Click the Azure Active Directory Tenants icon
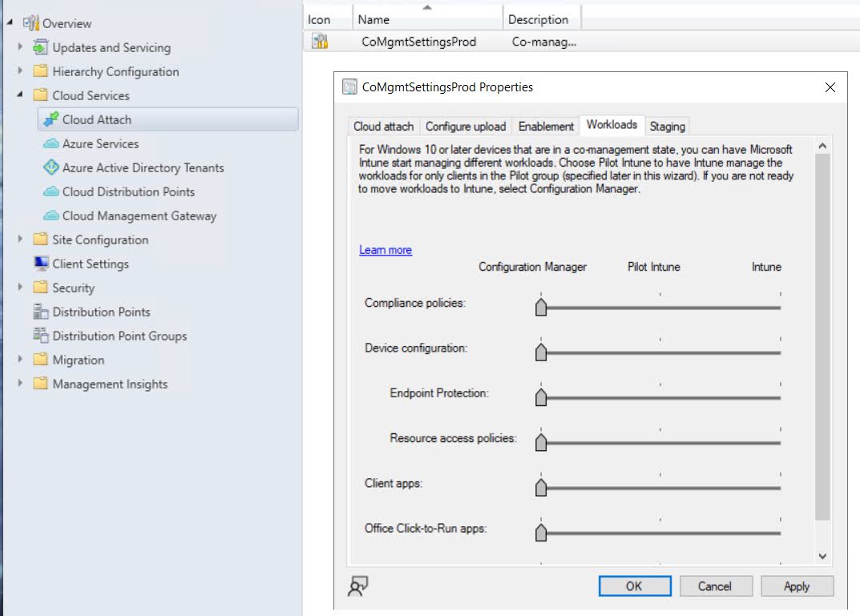Image resolution: width=860 pixels, height=616 pixels. [x=51, y=167]
